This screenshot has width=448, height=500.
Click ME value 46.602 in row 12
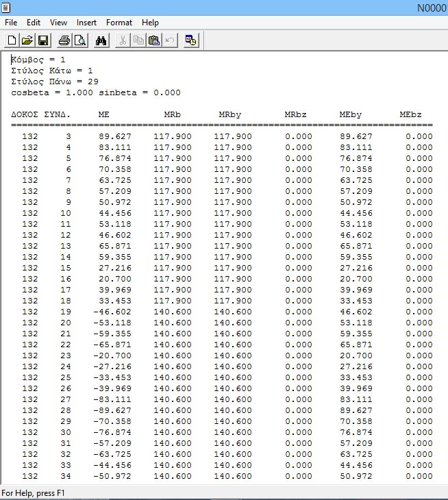(115, 235)
